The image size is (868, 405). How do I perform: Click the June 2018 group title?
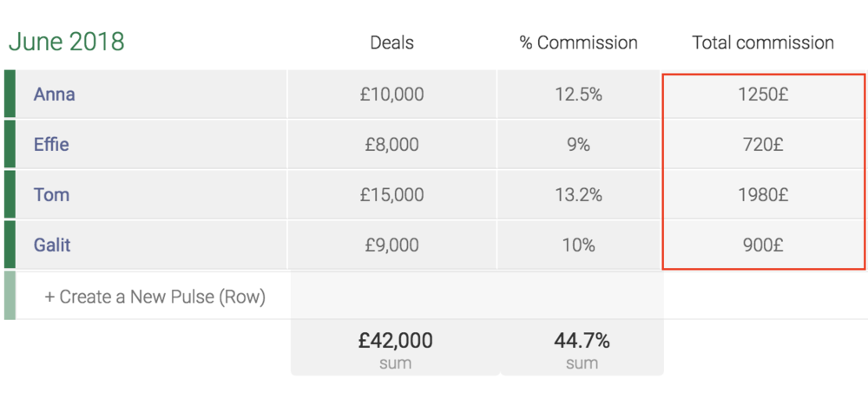[67, 42]
